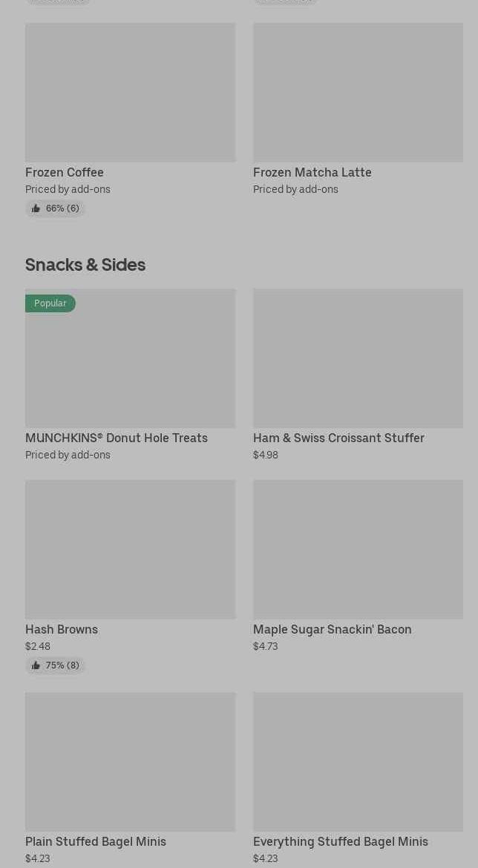478x868 pixels.
Task: Open the Ham & Swiss Croissant Stuffer image
Action: pos(358,358)
